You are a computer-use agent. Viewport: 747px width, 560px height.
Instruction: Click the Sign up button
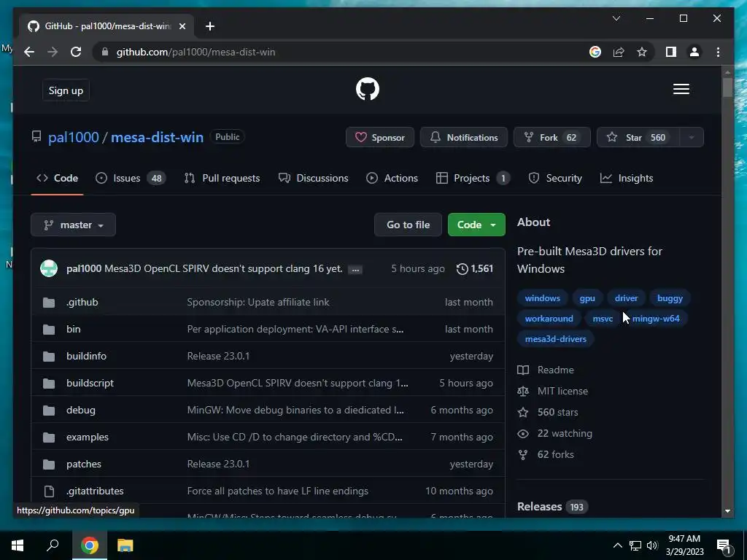point(66,90)
